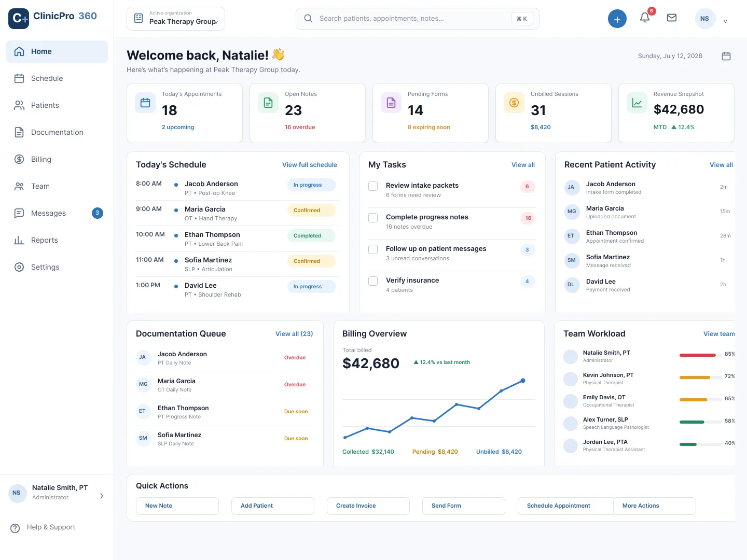This screenshot has width=747, height=560.
Task: Click the Send Form button
Action: click(464, 506)
